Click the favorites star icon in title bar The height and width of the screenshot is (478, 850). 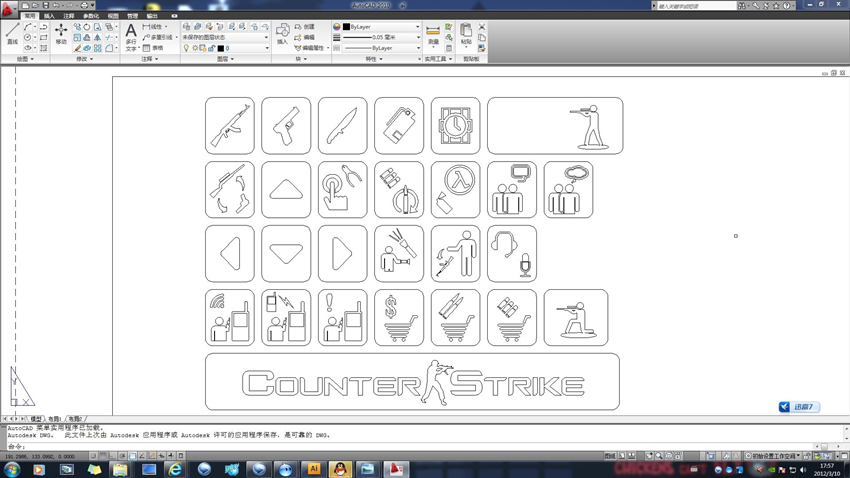776,5
